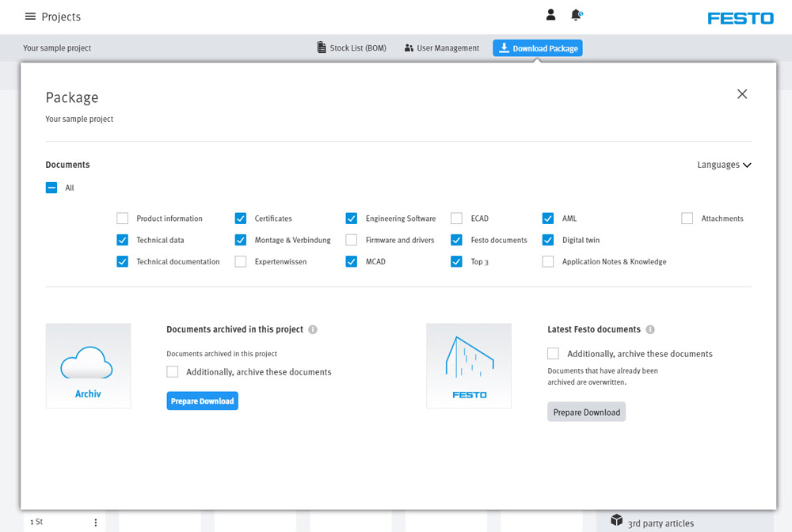
Task: Show info icon for Latest Festo documents
Action: point(650,329)
